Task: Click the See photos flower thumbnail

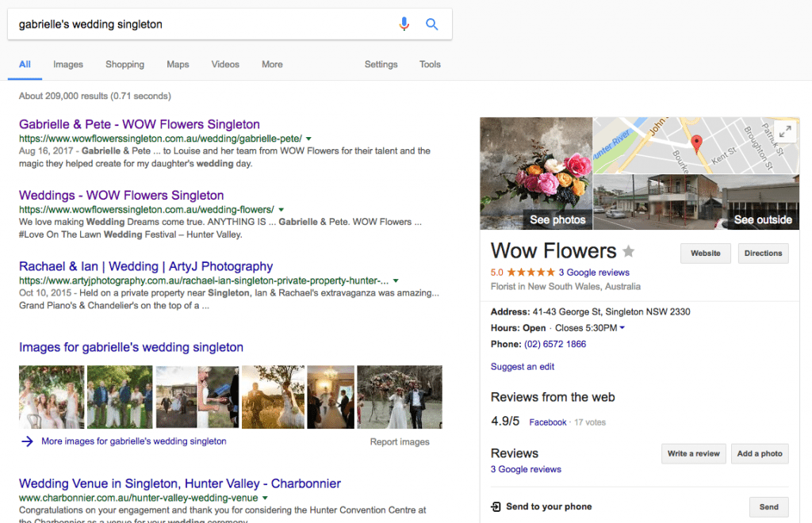Action: click(536, 174)
